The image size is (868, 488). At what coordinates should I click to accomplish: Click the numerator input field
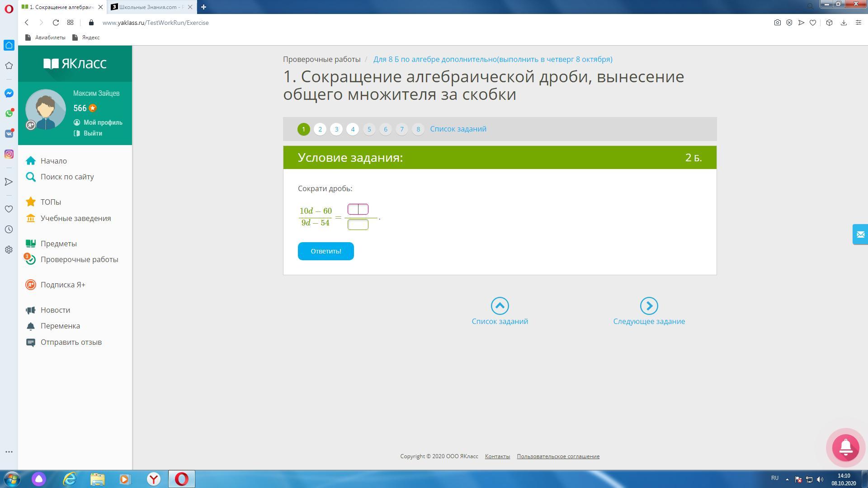click(358, 209)
